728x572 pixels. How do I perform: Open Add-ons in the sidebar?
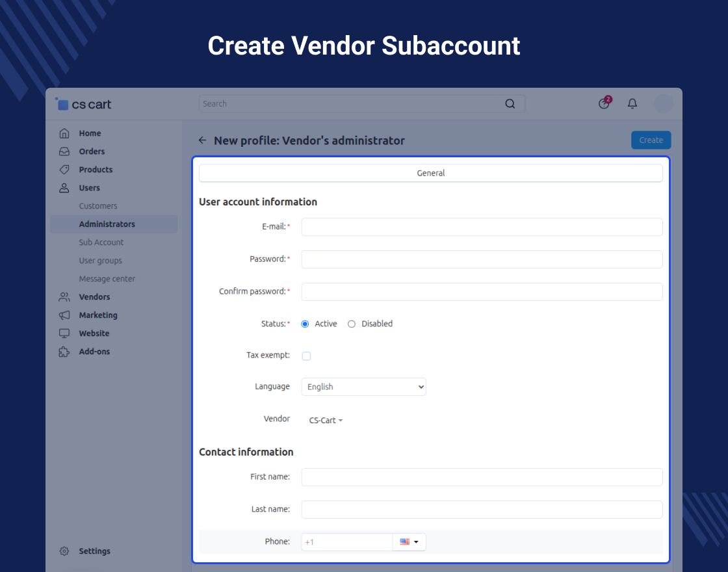(95, 352)
